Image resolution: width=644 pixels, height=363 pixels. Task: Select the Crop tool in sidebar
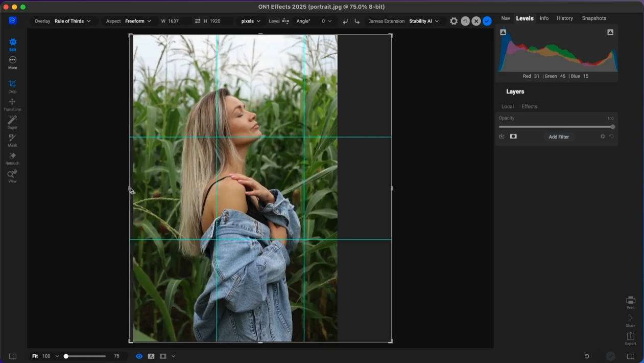point(12,85)
